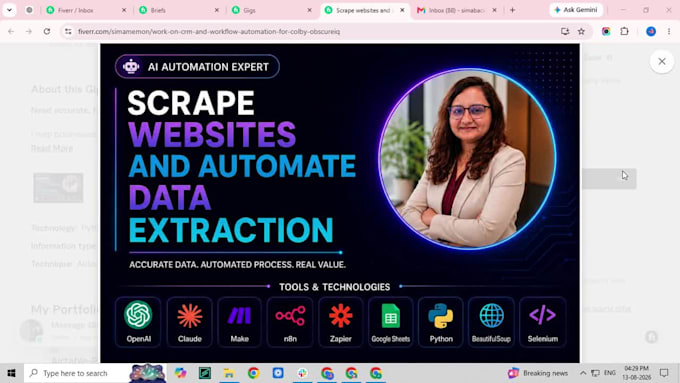The height and width of the screenshot is (383, 680).
Task: Open the Windows Start menu
Action: [x=11, y=373]
